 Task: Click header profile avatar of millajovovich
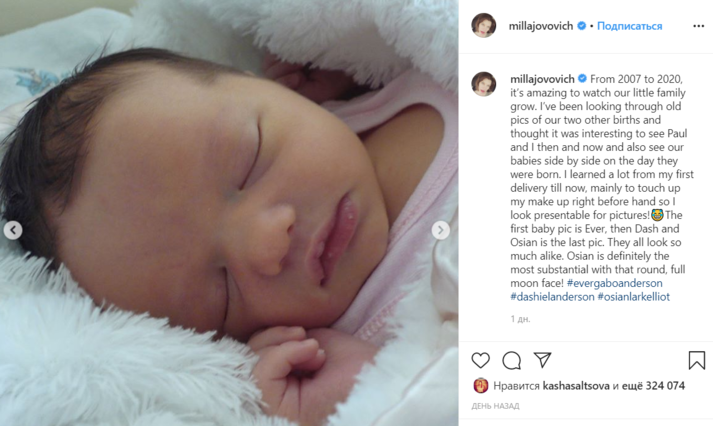pos(483,25)
